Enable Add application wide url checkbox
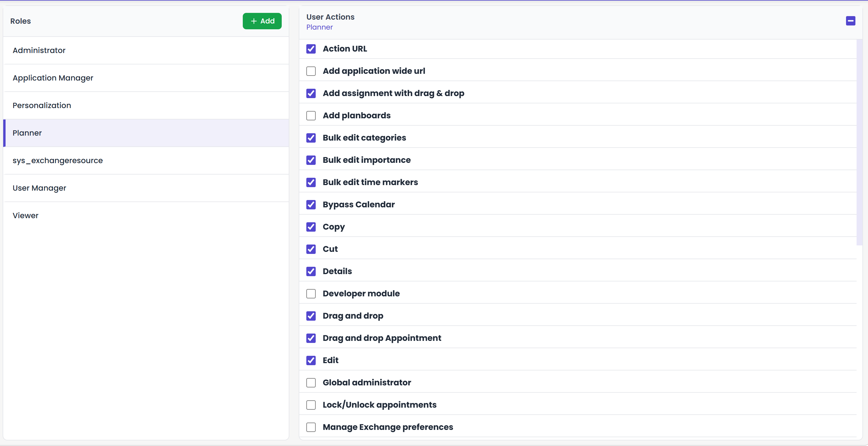 [x=311, y=71]
